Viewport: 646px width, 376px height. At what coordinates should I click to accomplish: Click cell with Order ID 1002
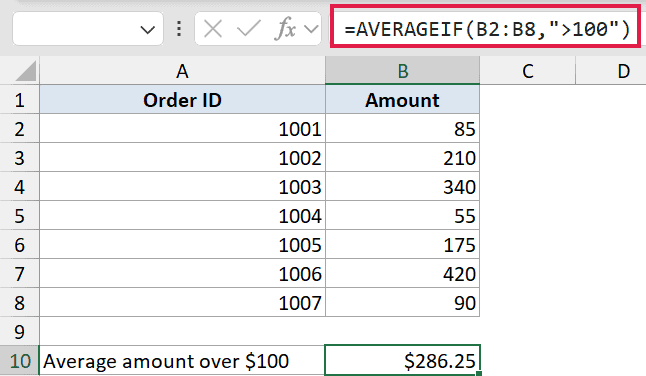pyautogui.click(x=182, y=158)
